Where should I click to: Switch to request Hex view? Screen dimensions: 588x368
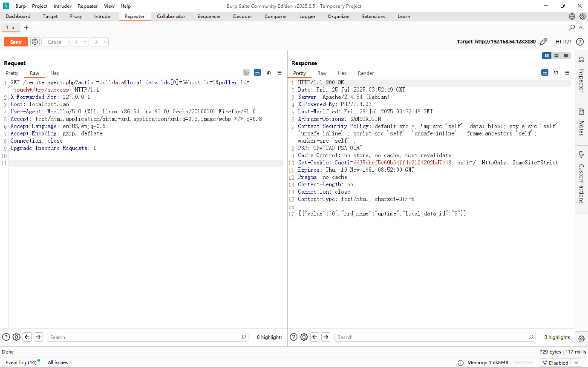pos(55,73)
